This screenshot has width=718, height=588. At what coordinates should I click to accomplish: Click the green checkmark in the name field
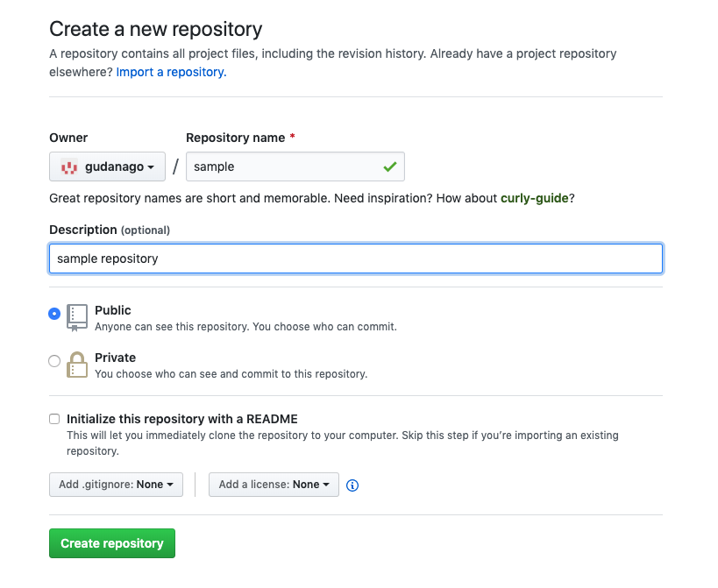tap(389, 166)
